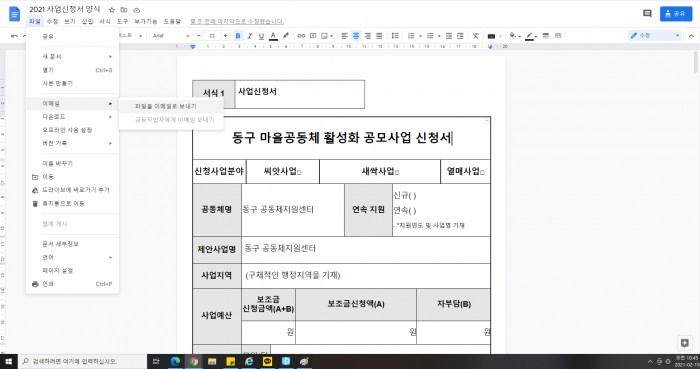Screen dimensions: 700x369
Task: Click the Google Docs home icon
Action: pyautogui.click(x=15, y=14)
